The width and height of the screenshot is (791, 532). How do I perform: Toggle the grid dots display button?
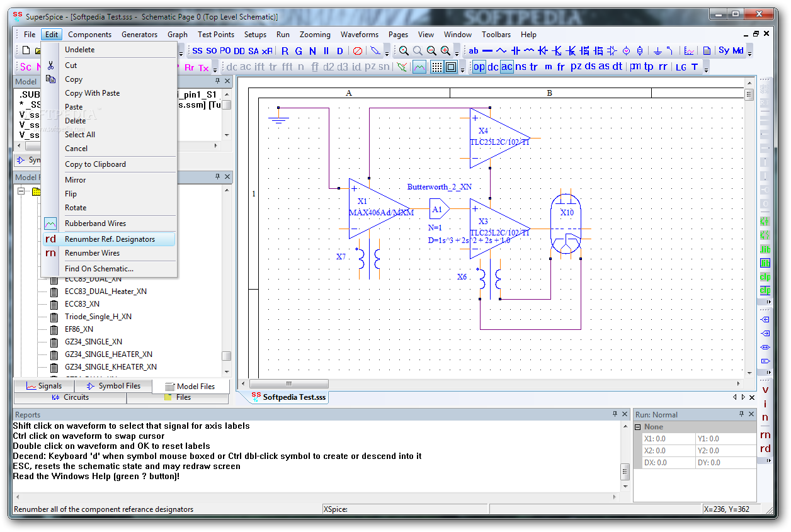(x=436, y=67)
